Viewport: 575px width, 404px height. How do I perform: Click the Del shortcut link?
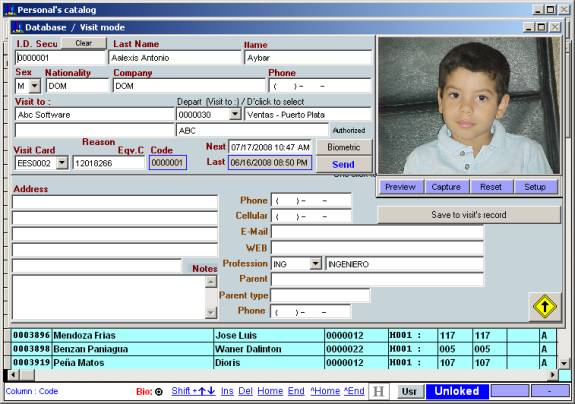click(245, 391)
